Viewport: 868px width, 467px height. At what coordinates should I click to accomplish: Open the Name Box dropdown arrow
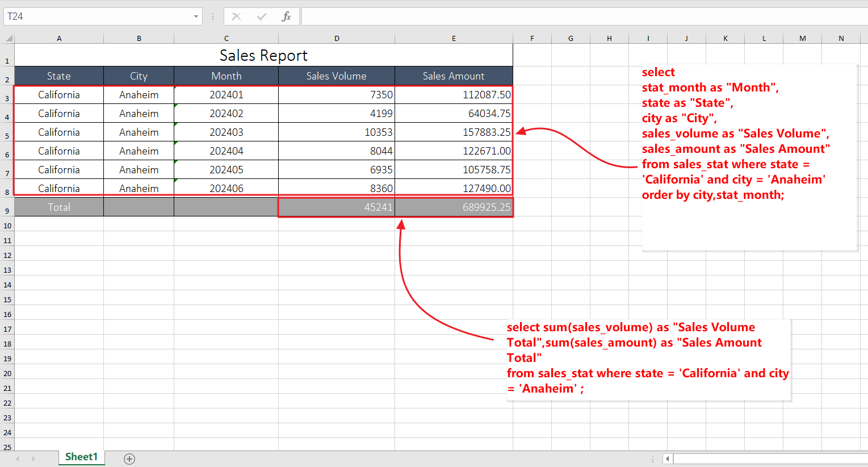[x=196, y=16]
